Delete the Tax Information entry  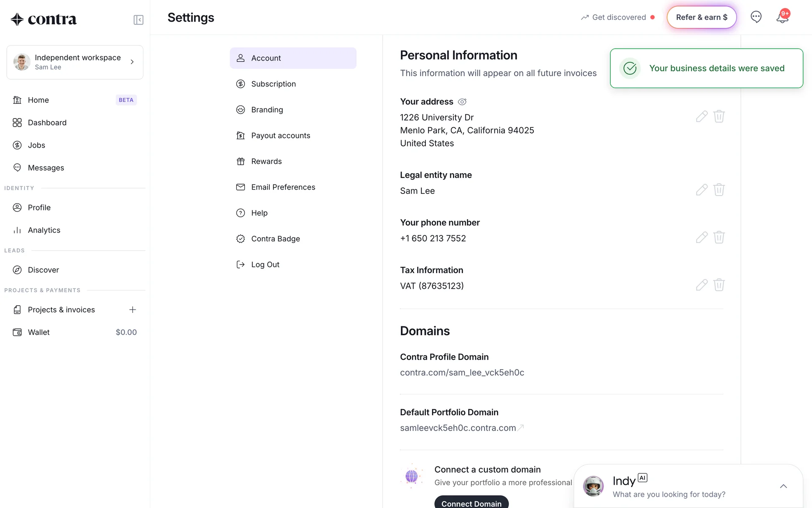click(x=719, y=285)
